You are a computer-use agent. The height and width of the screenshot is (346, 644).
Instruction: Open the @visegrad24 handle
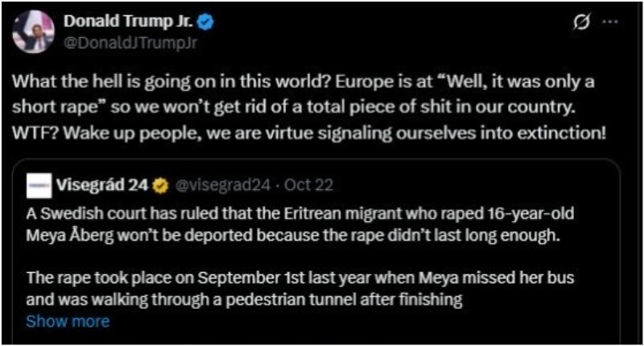click(x=216, y=186)
